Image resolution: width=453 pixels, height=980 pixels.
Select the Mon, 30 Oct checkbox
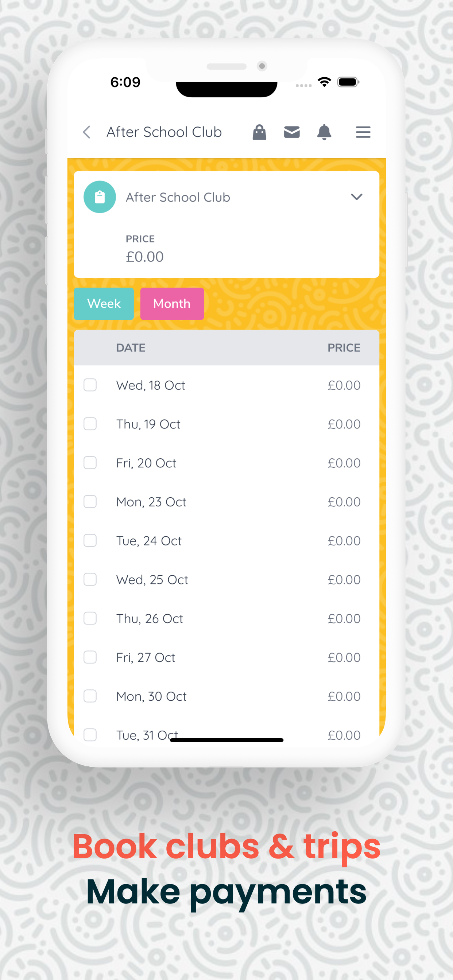(90, 696)
